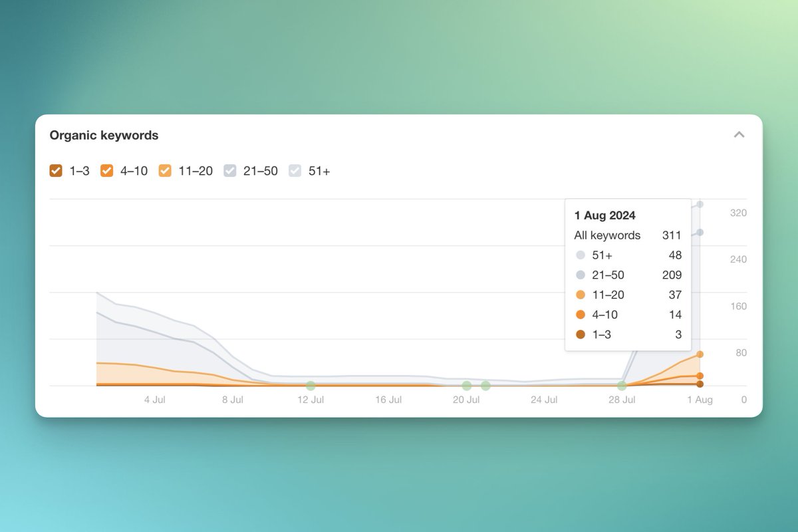Viewport: 798px width, 532px height.
Task: Click the tooltip 1–3 row
Action: click(x=628, y=334)
